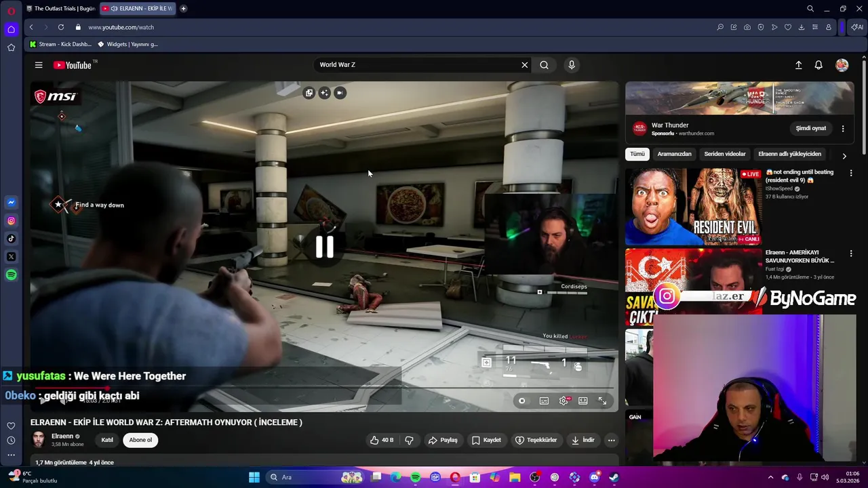Share the video with Paylaş button
This screenshot has height=488, width=868.
click(443, 440)
